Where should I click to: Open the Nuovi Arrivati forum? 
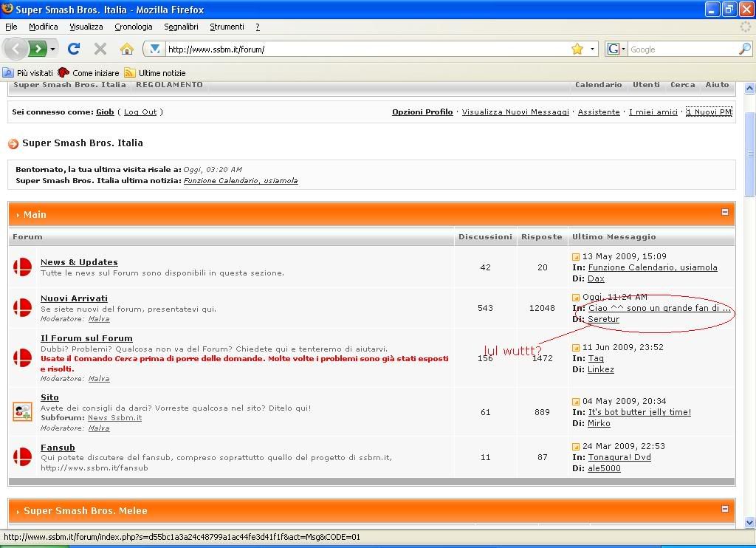[75, 298]
